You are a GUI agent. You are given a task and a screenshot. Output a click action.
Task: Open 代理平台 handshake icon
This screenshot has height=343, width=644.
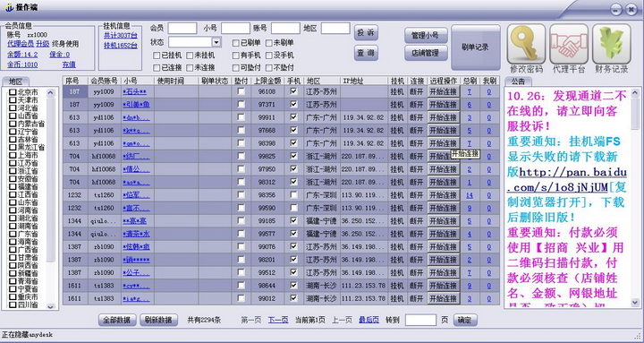tap(569, 44)
